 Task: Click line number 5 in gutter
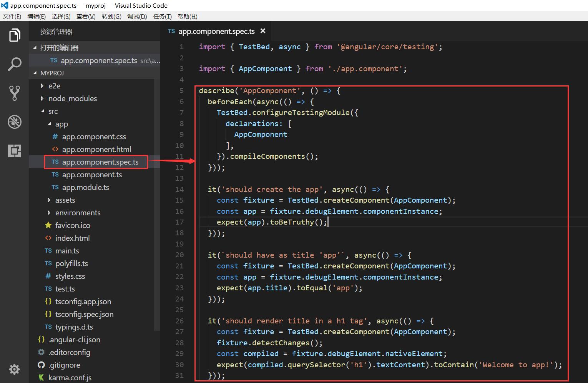pyautogui.click(x=181, y=91)
